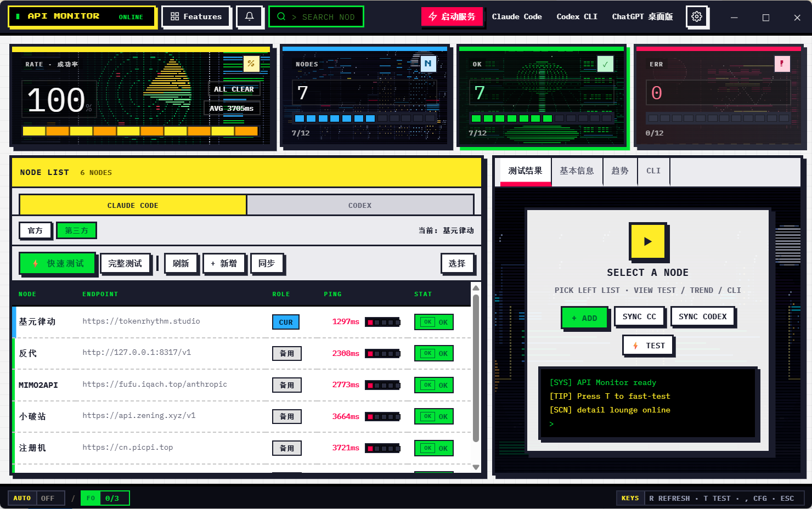Select the 小破站 node row
This screenshot has height=509, width=812.
click(x=241, y=416)
